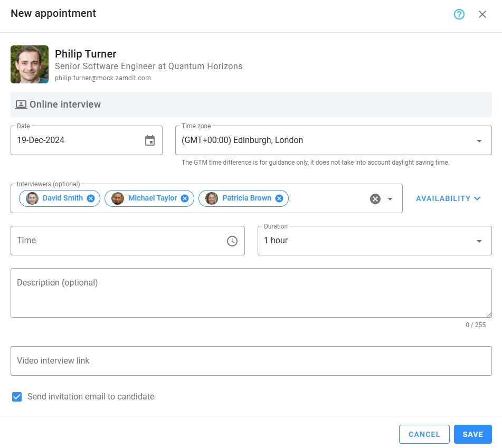Viewport: 502px width, 448px height.
Task: Remove Michael Taylor from interviewers
Action: pos(185,198)
